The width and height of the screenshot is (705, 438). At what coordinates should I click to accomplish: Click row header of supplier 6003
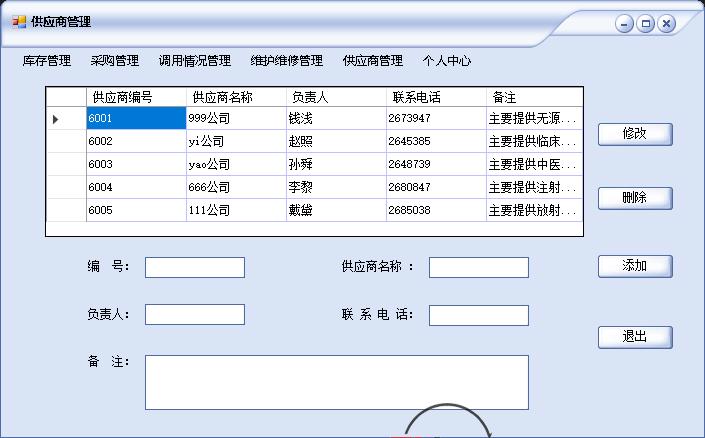pyautogui.click(x=67, y=164)
